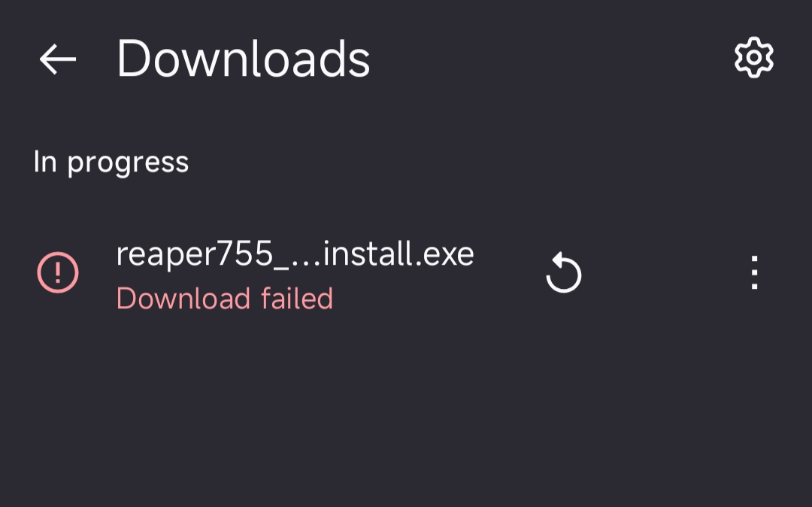Open the settings cog in the header
The image size is (812, 507).
(753, 58)
